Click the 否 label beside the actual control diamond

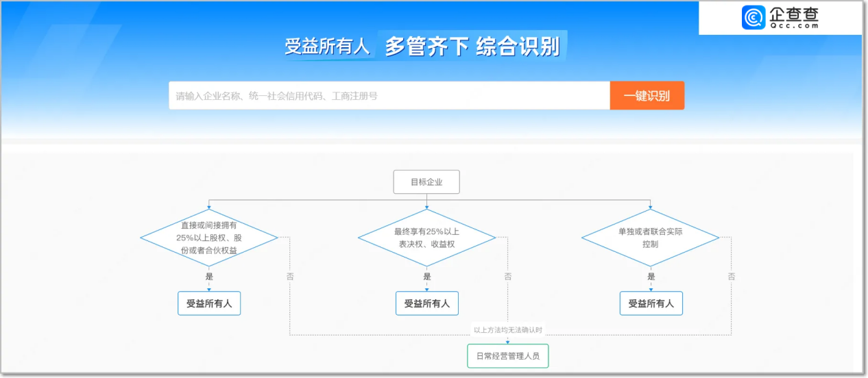click(732, 277)
